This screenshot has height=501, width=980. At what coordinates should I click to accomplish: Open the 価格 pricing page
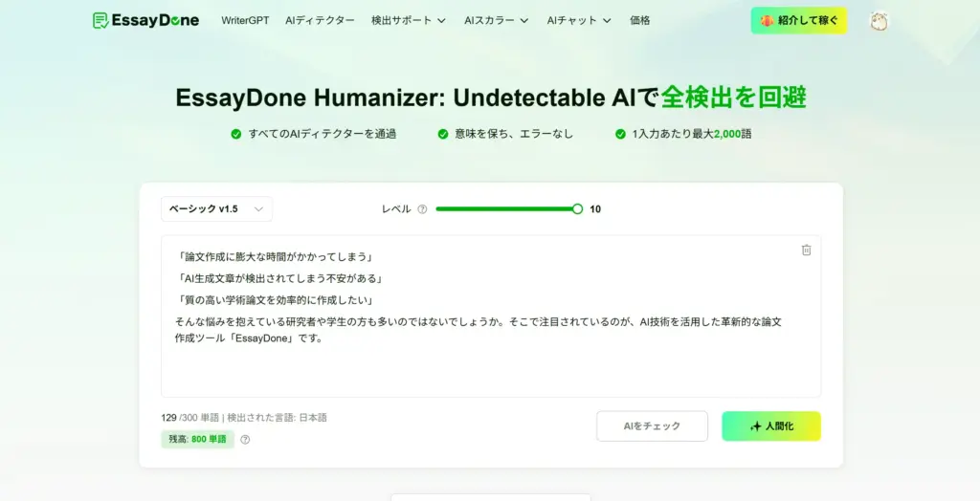point(640,20)
